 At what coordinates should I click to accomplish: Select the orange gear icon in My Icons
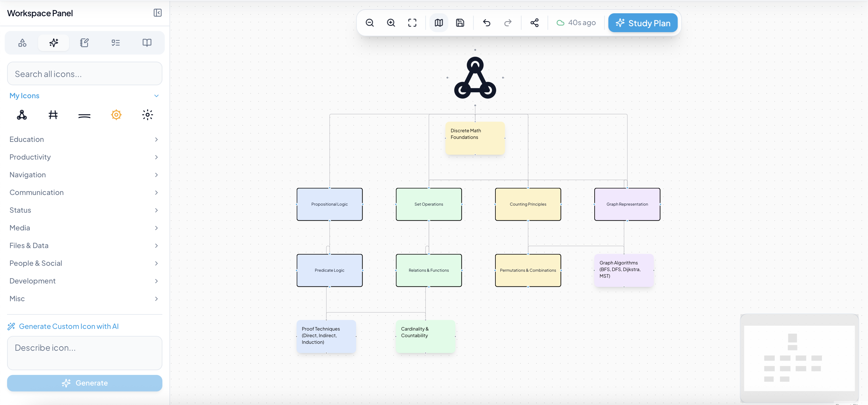(x=116, y=114)
